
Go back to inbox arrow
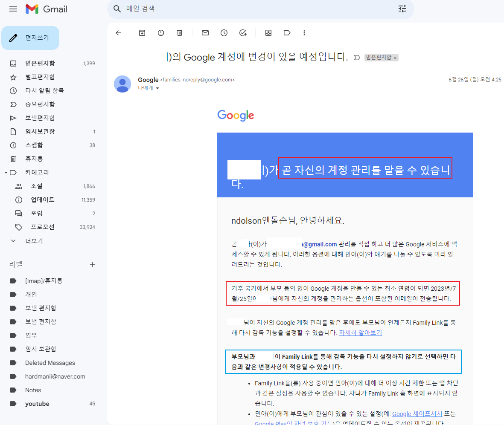point(118,33)
